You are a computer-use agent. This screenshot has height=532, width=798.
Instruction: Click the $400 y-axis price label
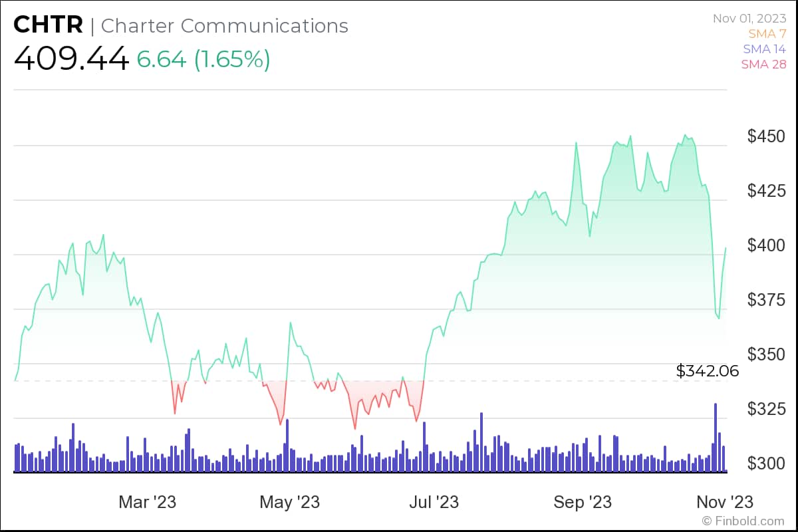765,245
